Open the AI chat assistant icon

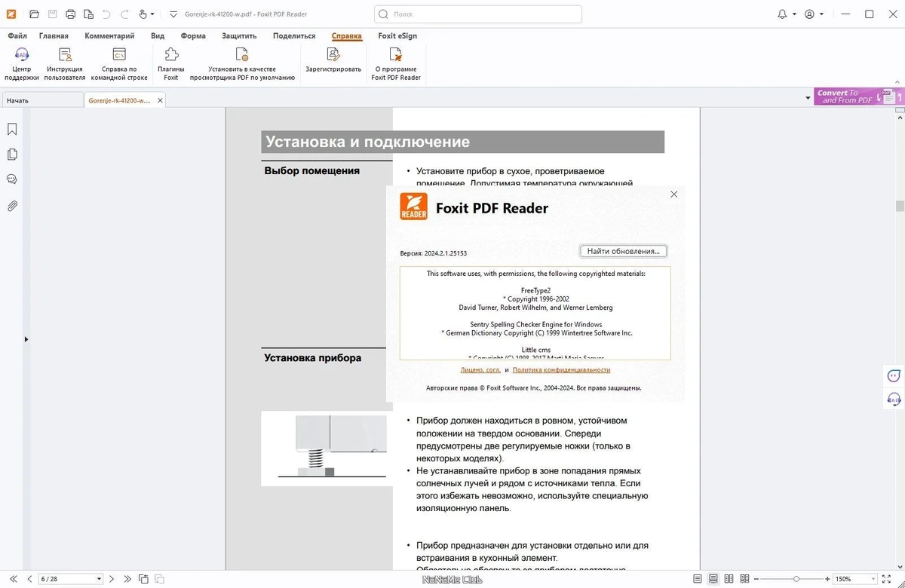894,375
